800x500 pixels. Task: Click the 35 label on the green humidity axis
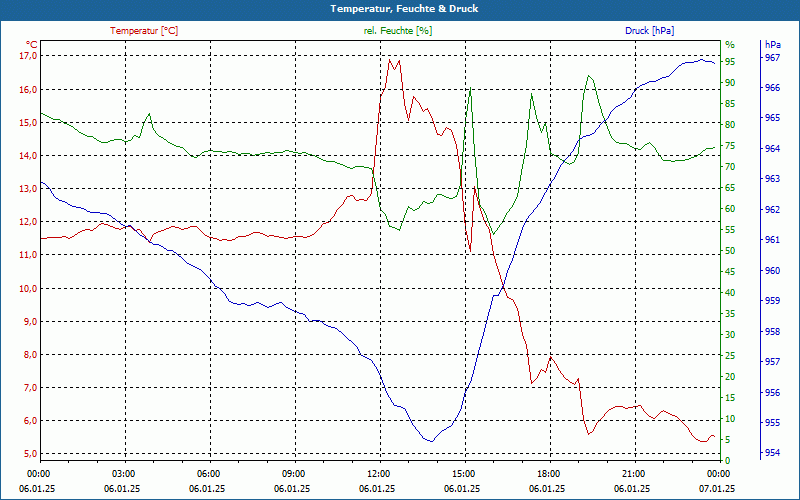(x=730, y=314)
